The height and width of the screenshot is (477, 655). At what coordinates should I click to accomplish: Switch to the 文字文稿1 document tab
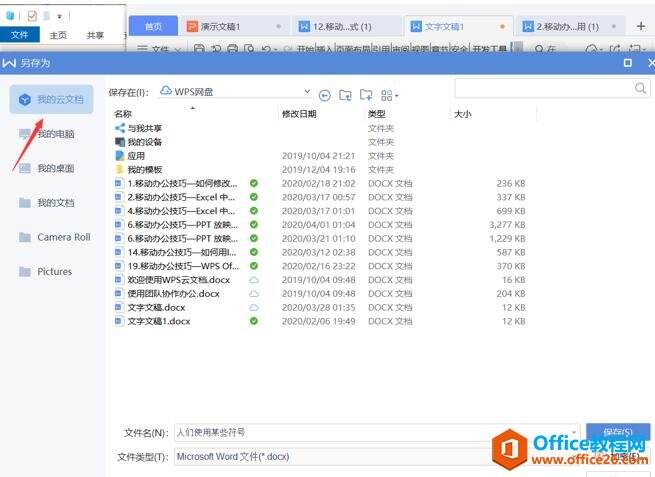[x=458, y=27]
